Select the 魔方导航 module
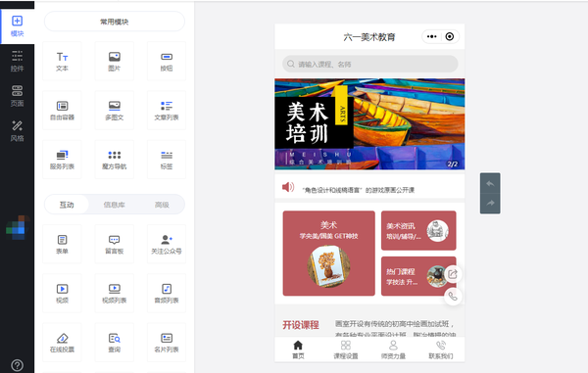This screenshot has width=588, height=373. point(115,160)
